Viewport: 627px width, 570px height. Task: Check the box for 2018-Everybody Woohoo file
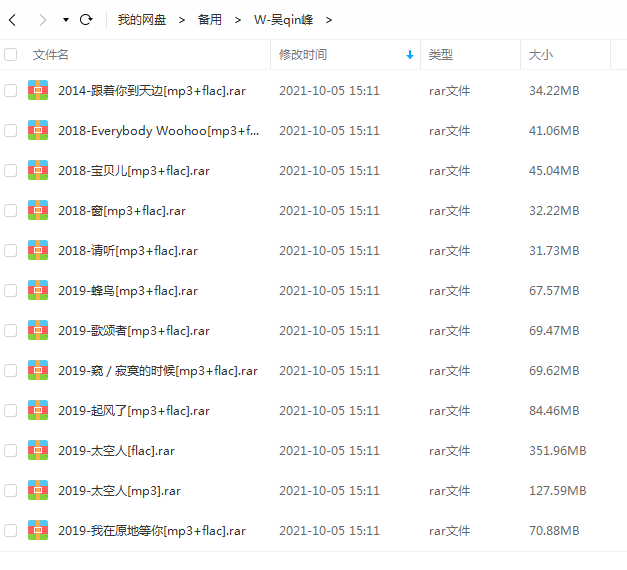(x=10, y=130)
